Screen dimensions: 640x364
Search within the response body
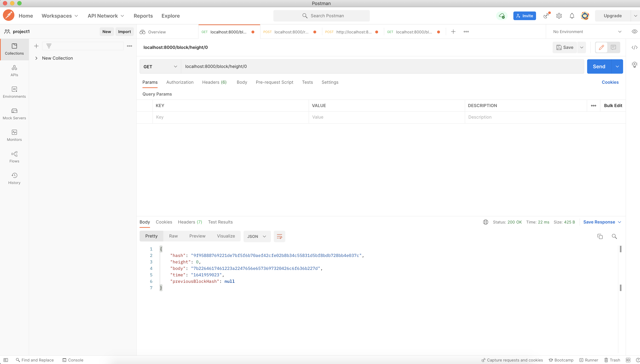[614, 236]
